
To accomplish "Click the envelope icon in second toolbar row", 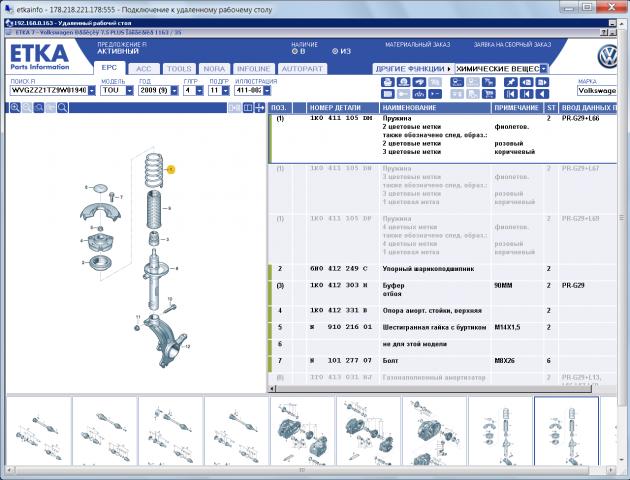I will [x=387, y=94].
